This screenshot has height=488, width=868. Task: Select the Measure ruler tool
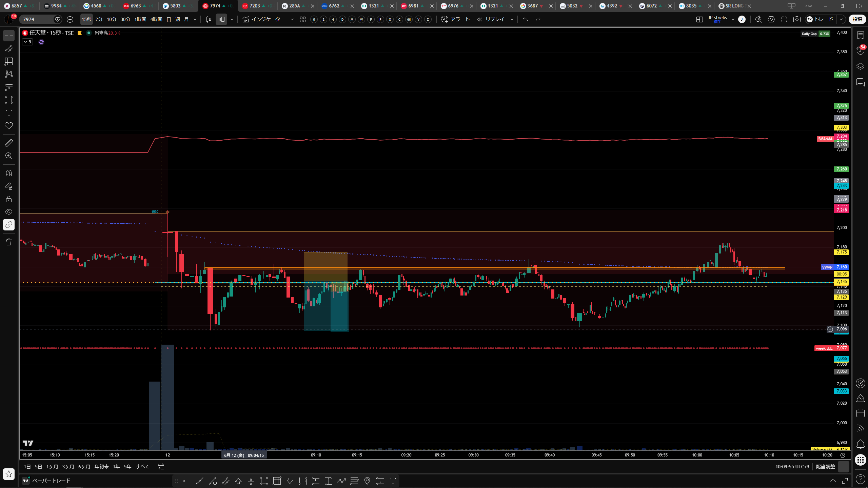(x=9, y=143)
